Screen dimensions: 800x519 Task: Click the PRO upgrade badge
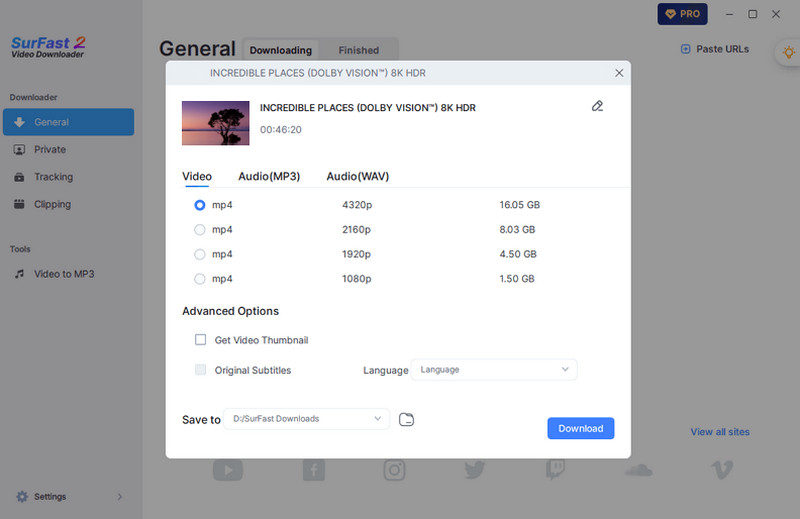pyautogui.click(x=682, y=14)
